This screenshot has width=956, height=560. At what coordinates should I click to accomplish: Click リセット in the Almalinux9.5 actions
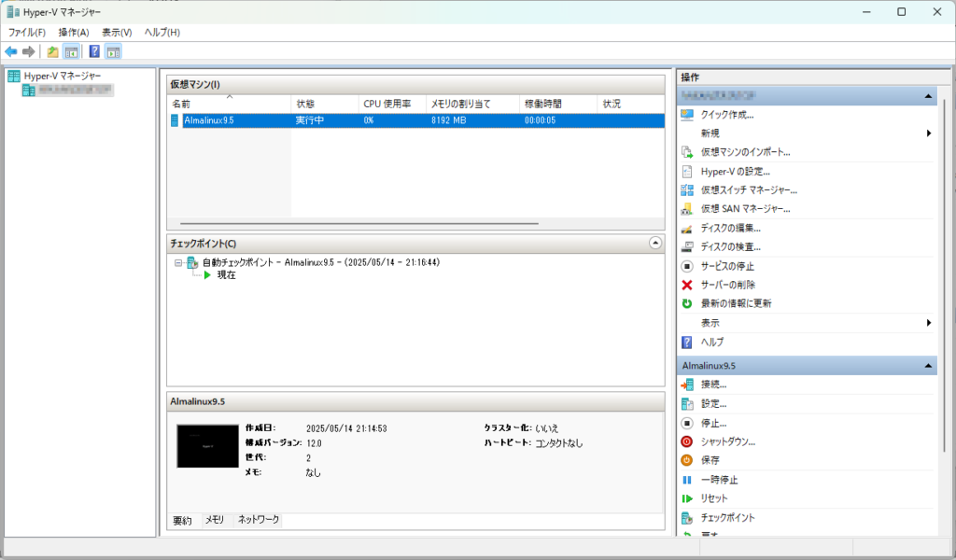[x=716, y=498]
